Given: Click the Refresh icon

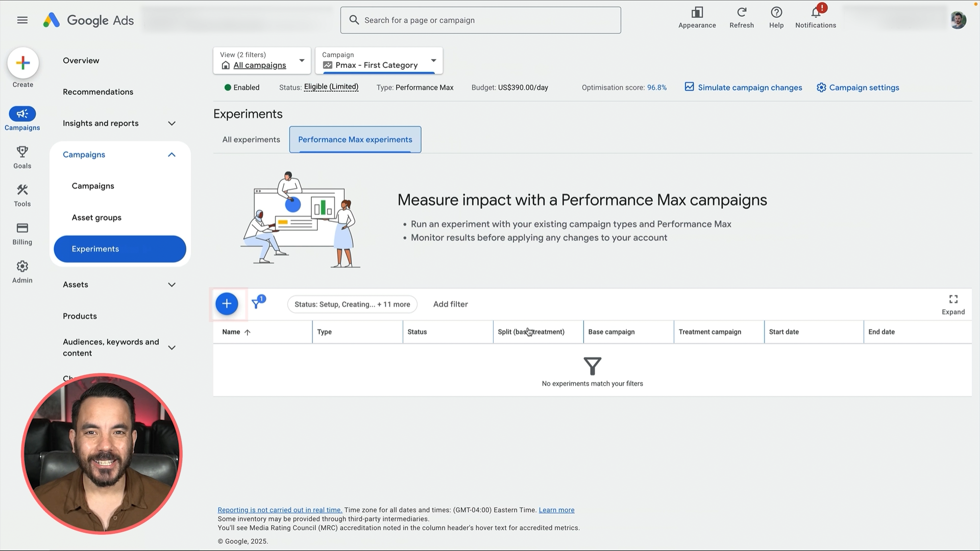Looking at the screenshot, I should tap(742, 12).
